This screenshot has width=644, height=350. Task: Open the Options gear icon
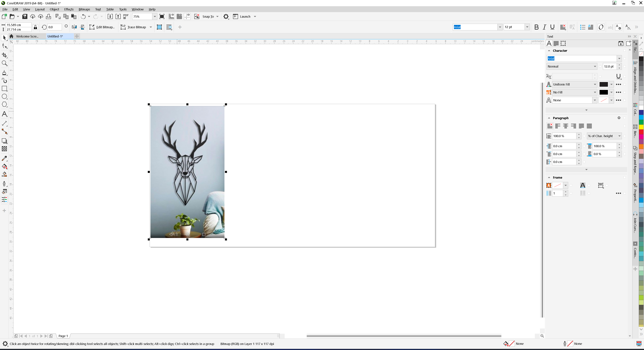[226, 16]
